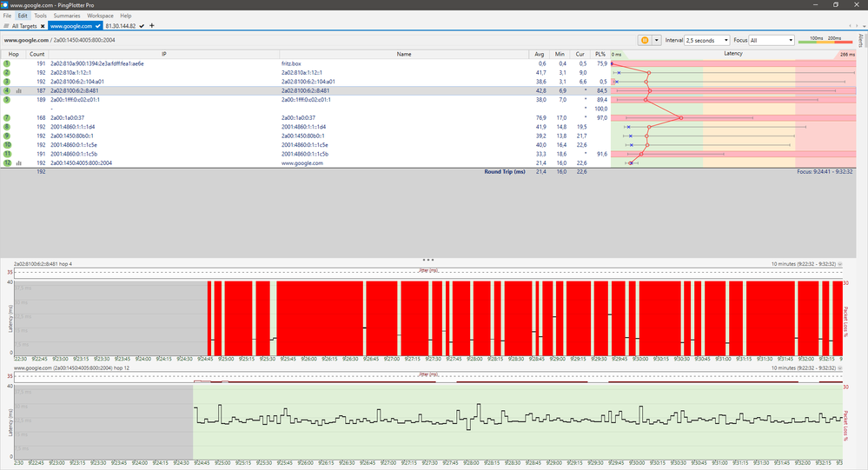
Task: Toggle the timeline graph icon on hop 4
Action: pos(19,91)
